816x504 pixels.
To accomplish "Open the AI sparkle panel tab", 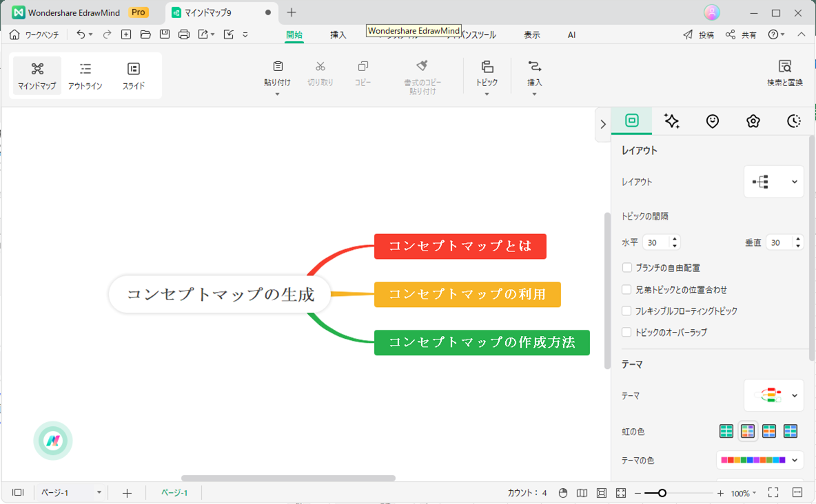I will tap(672, 121).
